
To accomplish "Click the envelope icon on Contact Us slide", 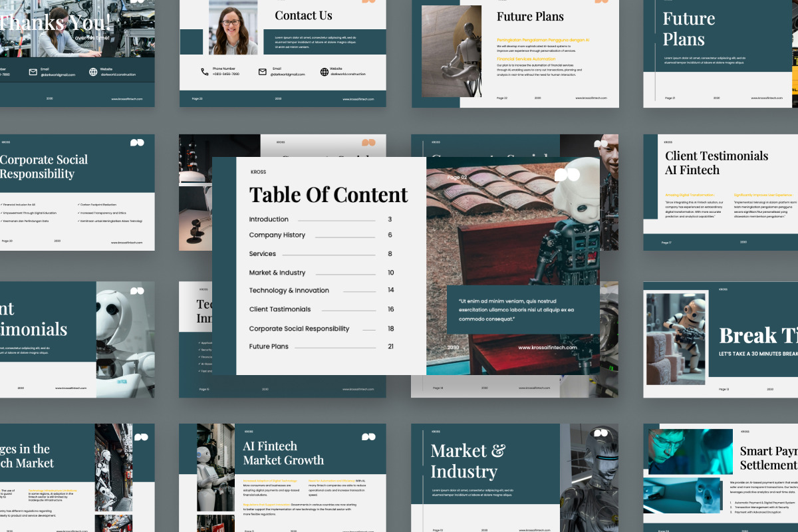I will point(262,72).
